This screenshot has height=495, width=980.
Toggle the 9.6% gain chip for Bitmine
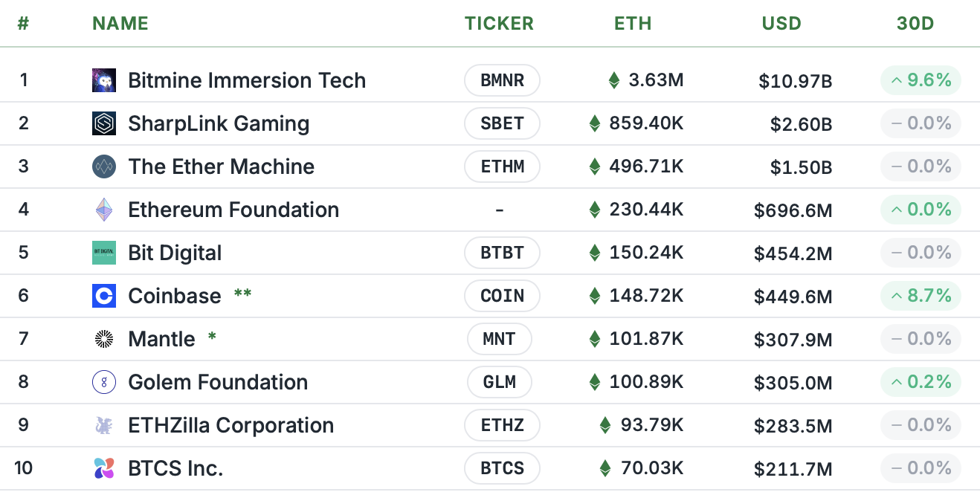point(921,80)
